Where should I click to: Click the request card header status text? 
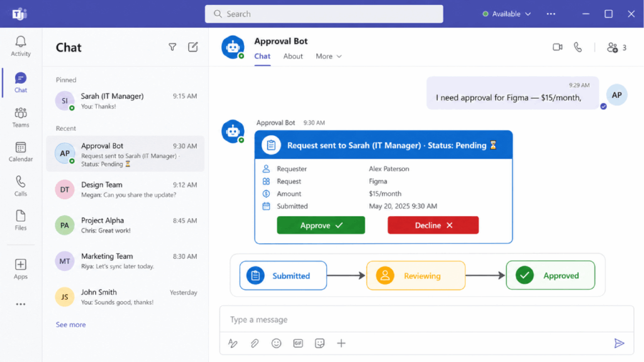pos(392,145)
